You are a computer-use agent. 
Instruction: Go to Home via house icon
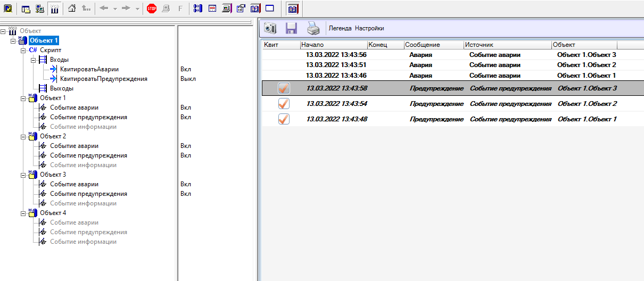[x=72, y=9]
